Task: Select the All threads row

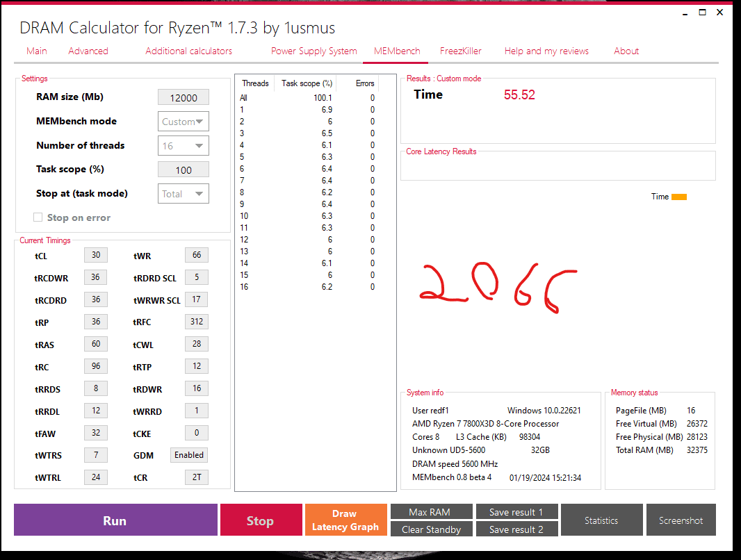Action: click(308, 98)
